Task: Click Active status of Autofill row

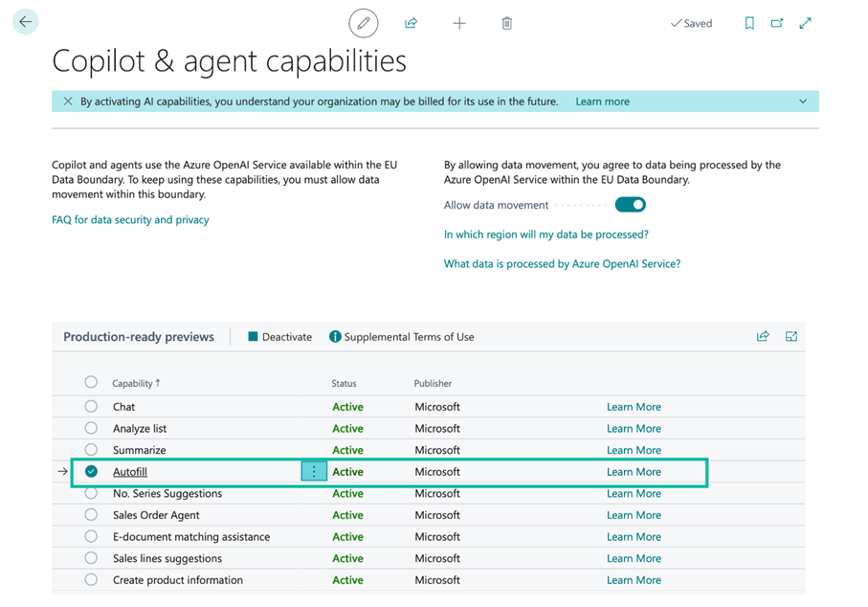Action: [x=347, y=472]
